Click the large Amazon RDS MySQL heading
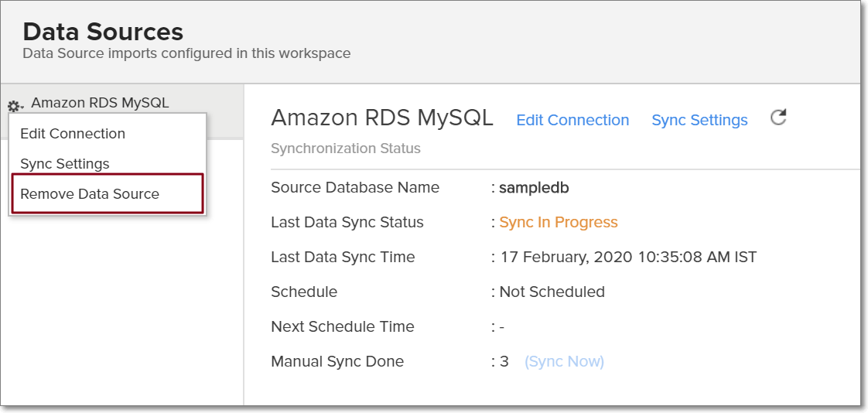868x413 pixels. (x=382, y=118)
